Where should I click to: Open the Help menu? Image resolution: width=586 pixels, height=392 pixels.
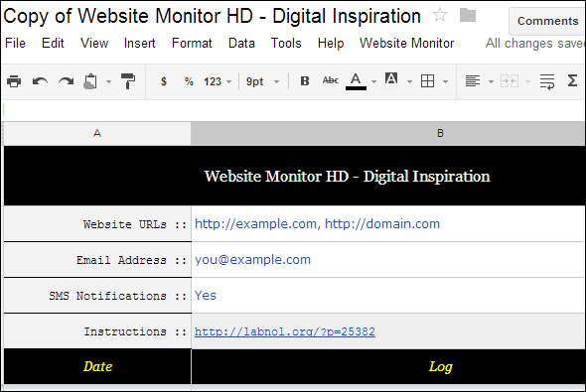coord(331,44)
